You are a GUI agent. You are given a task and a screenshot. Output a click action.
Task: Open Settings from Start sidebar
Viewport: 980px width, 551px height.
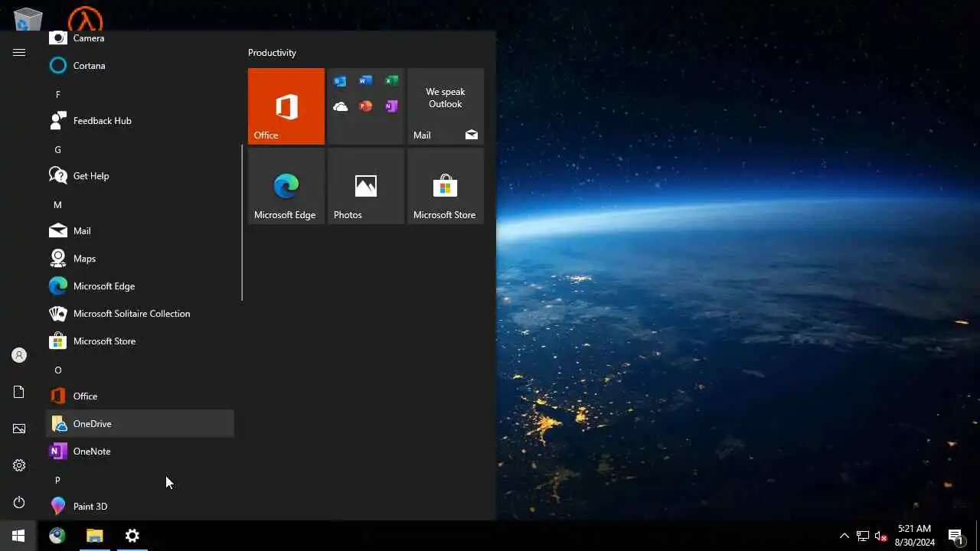[19, 465]
